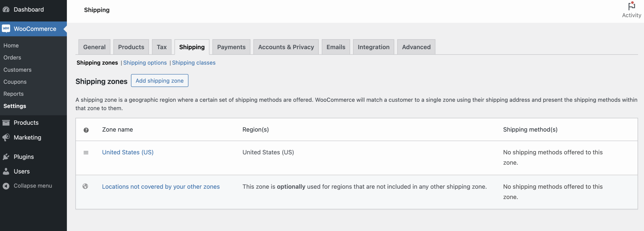The height and width of the screenshot is (231, 644).
Task: Open the Accounts & Privacy tab
Action: coord(286,47)
